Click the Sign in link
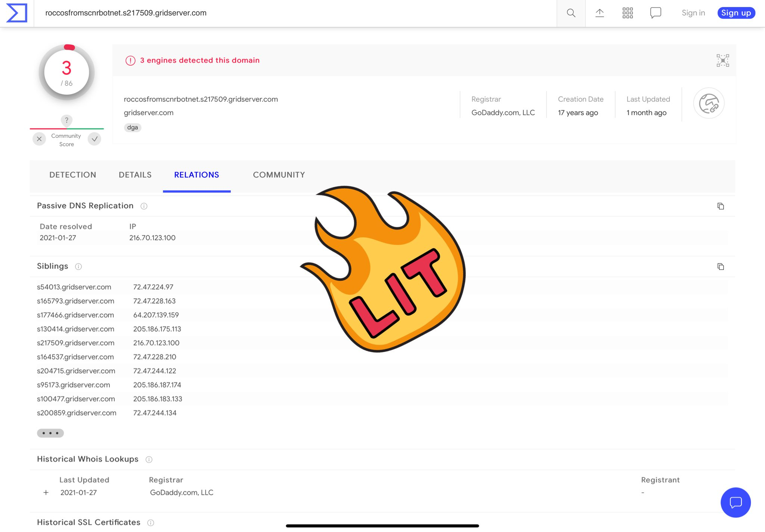765x532 pixels. pos(693,13)
